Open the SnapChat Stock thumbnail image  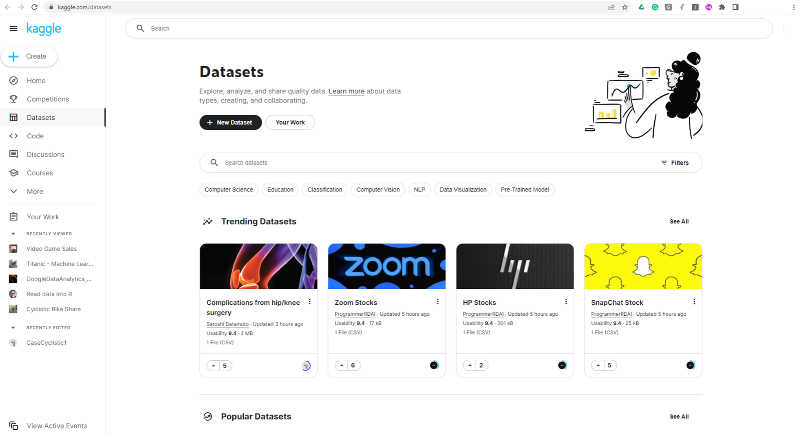tap(643, 266)
